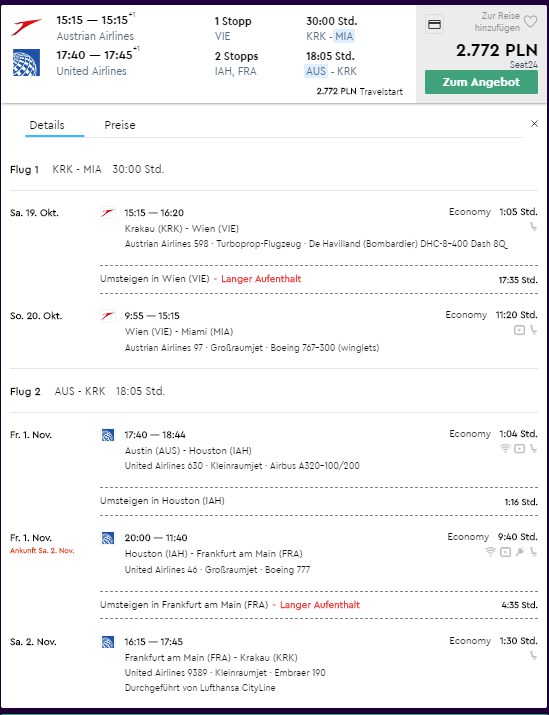
Task: Click the seat icon for the Austin - Houston flight
Action: coord(533,449)
